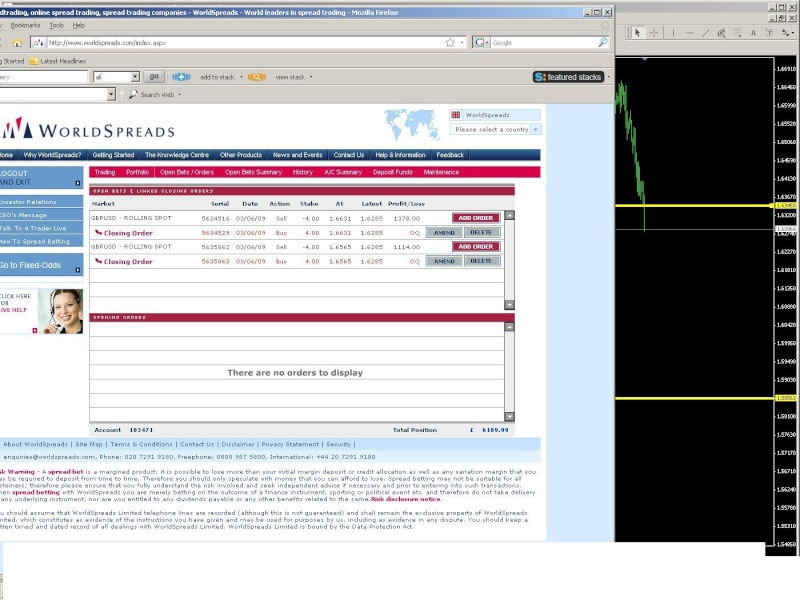Click the Firefox Home icon
Viewport: 800px width, 600px height.
tap(17, 43)
